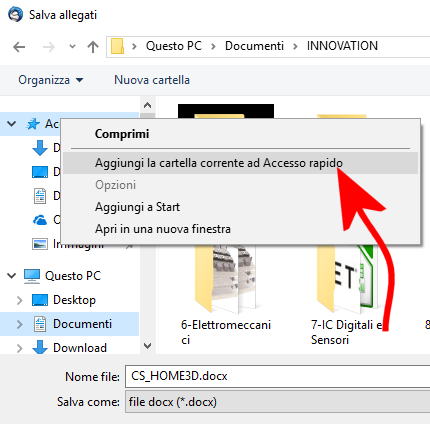Open the Organizza dropdown menu
Screen dimensions: 430x424
(x=50, y=80)
